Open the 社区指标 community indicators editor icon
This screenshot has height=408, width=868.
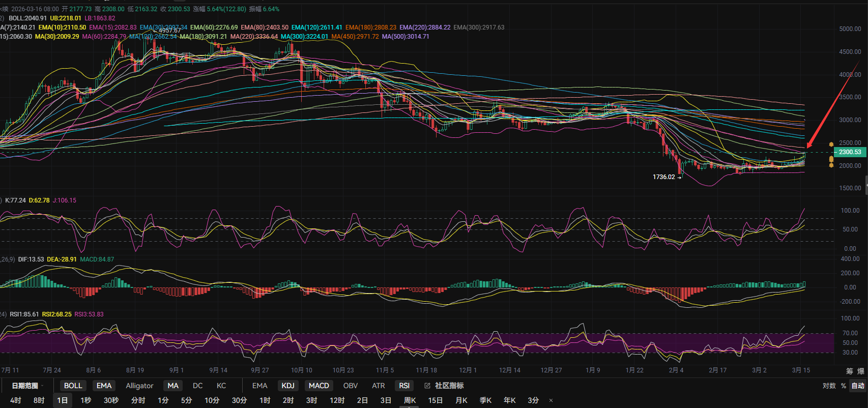427,386
